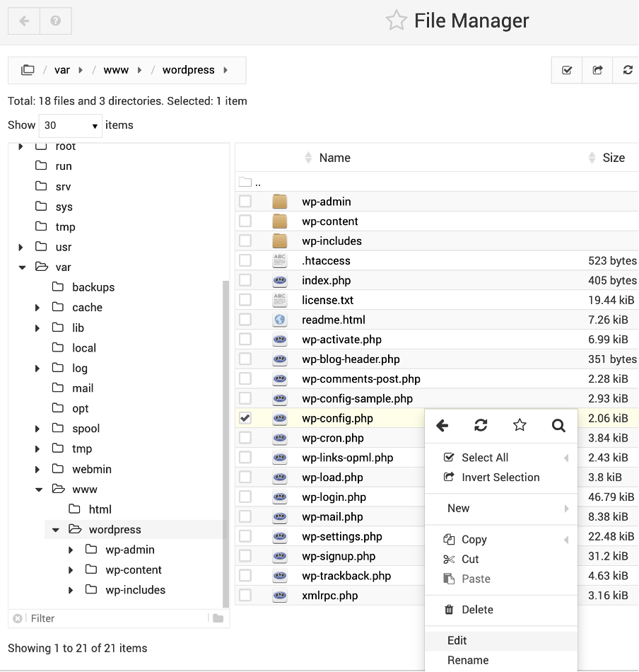Screen dimensions: 639x672
Task: Choose Select All in the context menu
Action: (x=500, y=458)
